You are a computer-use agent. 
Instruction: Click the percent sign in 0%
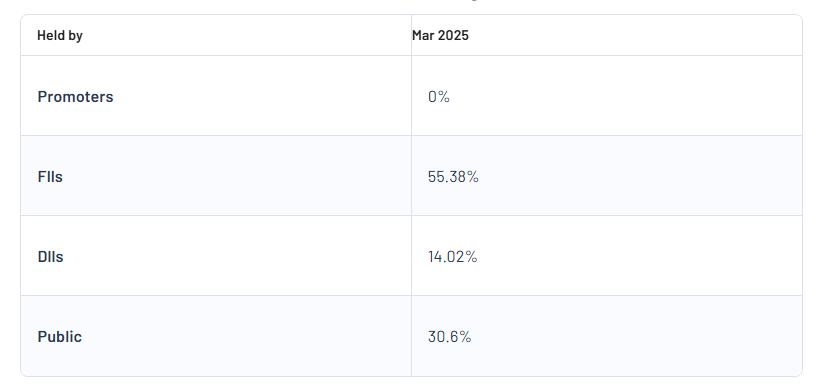point(445,97)
